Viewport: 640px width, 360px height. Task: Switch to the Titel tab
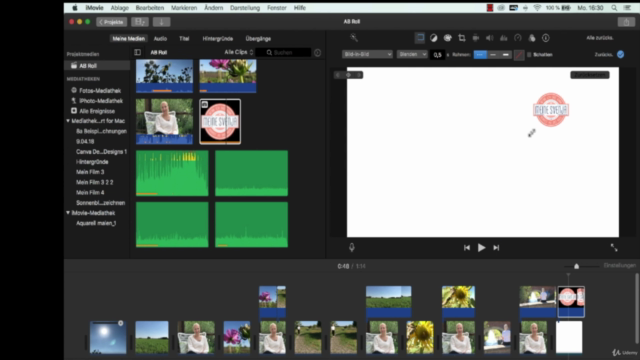tap(184, 38)
